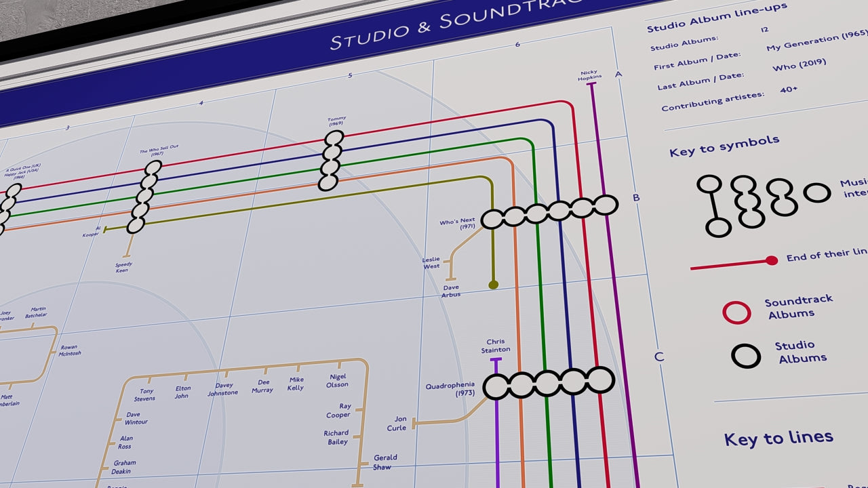Click the Jon Curle label
This screenshot has width=868, height=488.
coord(397,424)
